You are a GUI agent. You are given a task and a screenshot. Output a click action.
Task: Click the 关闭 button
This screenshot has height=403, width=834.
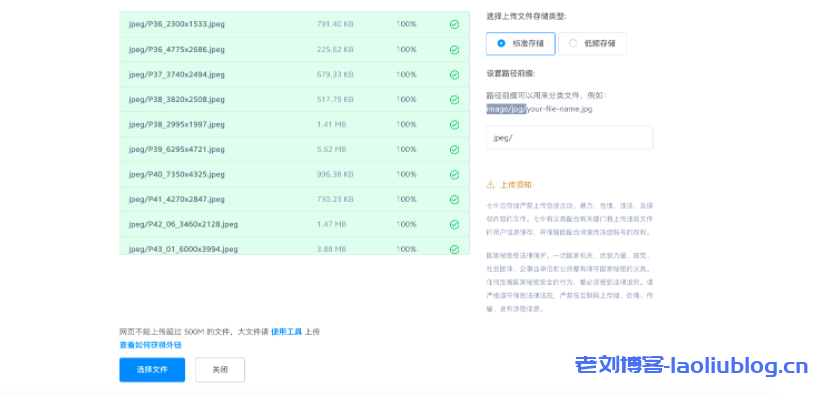220,370
